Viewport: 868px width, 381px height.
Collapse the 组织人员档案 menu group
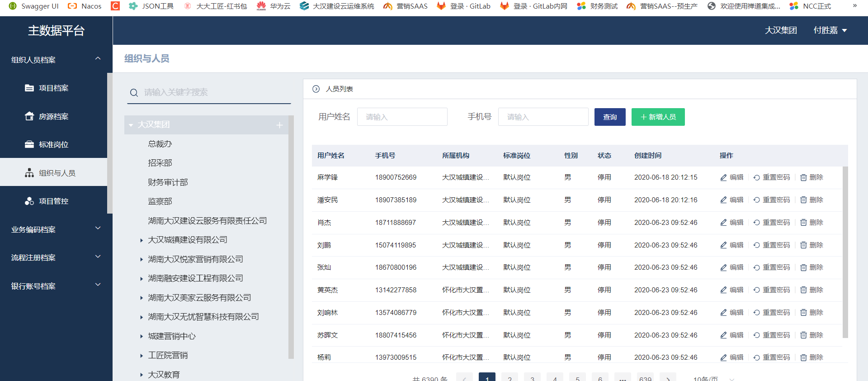coord(56,59)
